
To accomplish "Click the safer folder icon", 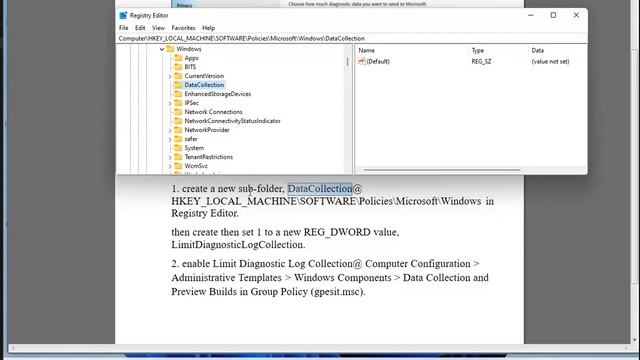I will 178,139.
